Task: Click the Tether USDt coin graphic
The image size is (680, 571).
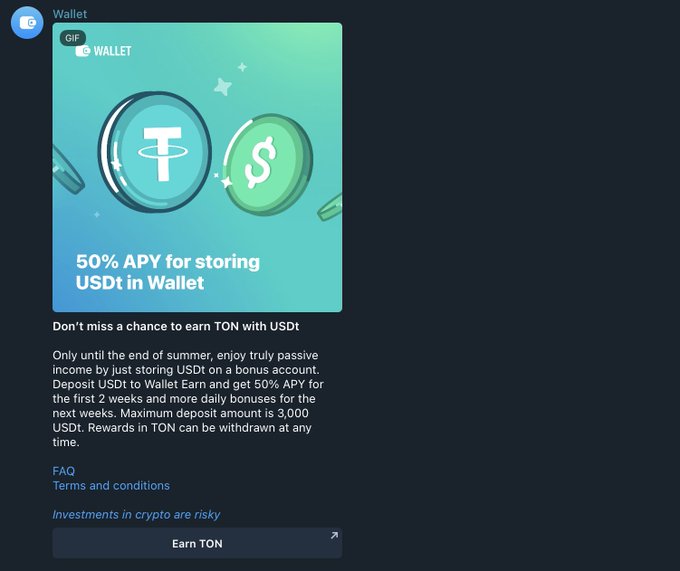Action: point(155,152)
